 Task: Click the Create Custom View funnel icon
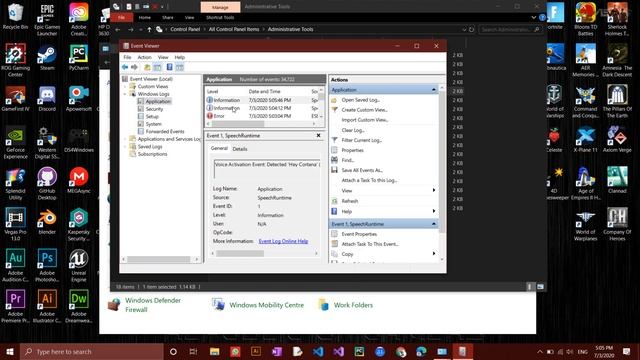coord(334,110)
